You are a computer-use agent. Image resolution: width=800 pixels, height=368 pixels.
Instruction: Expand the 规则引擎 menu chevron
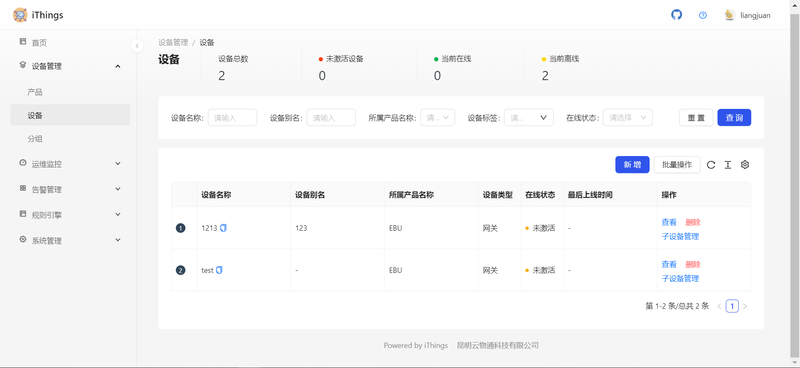coord(118,215)
